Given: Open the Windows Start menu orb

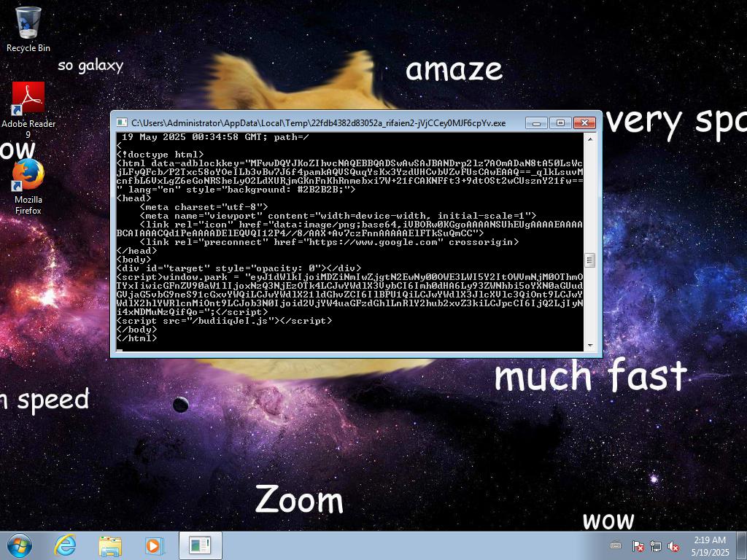Looking at the screenshot, I should point(20,545).
